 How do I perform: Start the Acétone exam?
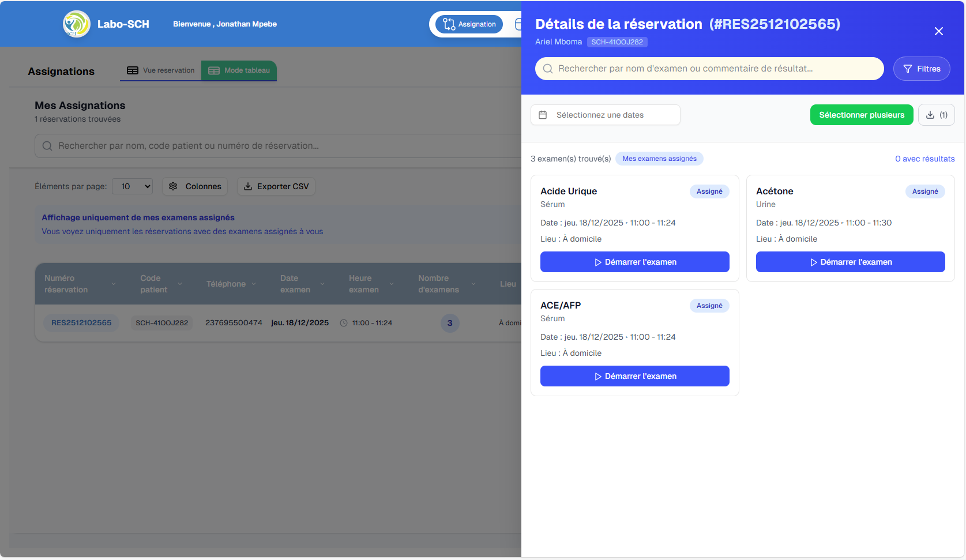(x=850, y=262)
